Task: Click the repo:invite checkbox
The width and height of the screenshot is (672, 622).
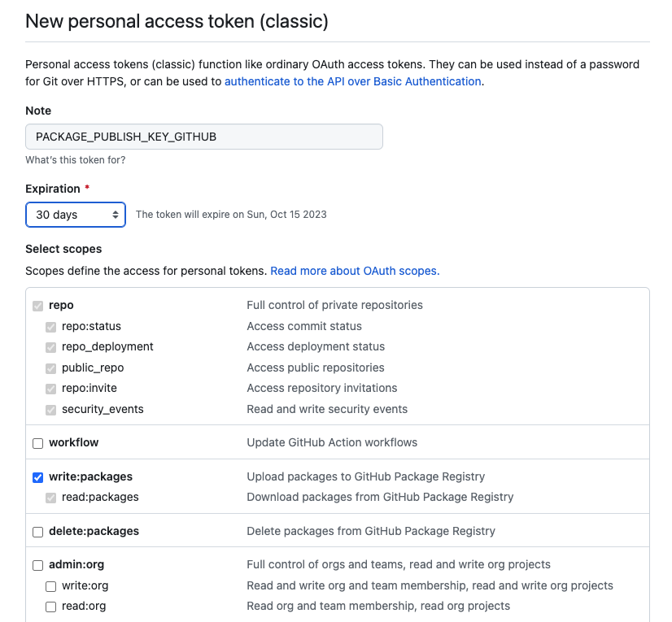Action: point(50,389)
